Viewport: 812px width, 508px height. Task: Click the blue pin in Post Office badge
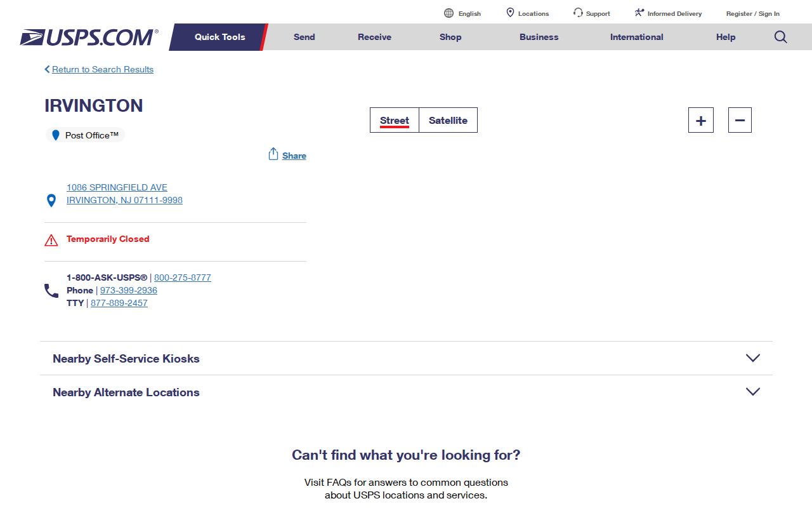click(x=56, y=135)
